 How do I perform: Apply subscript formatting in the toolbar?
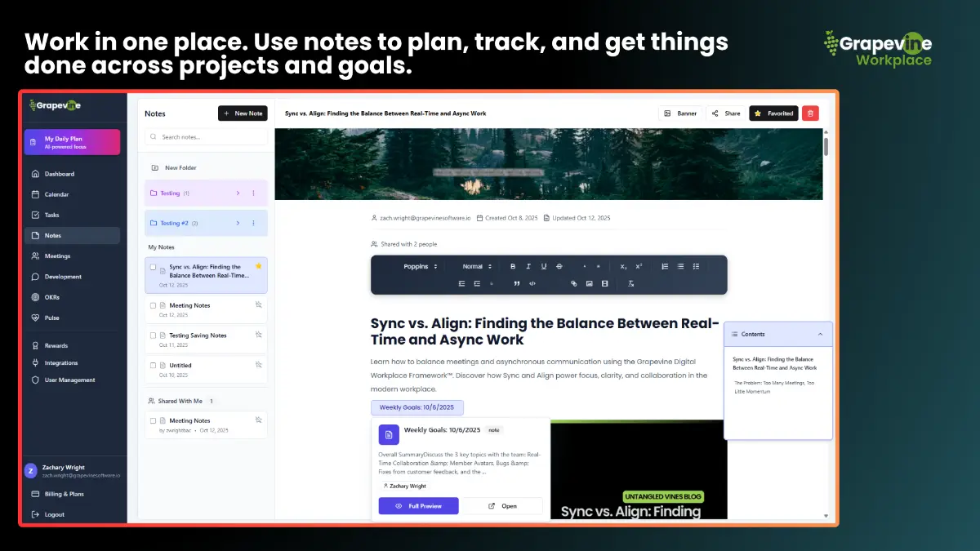click(623, 266)
